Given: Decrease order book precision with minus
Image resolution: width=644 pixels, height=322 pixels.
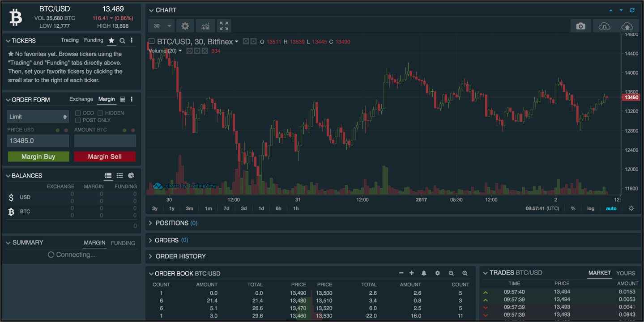Looking at the screenshot, I should pos(401,273).
